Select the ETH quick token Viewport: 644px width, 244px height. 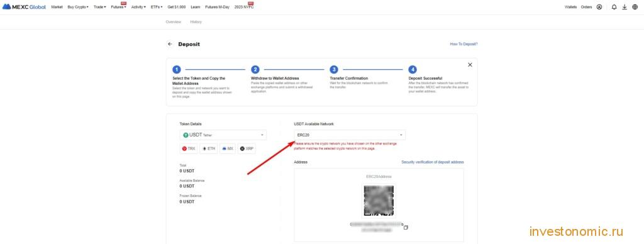(209, 148)
